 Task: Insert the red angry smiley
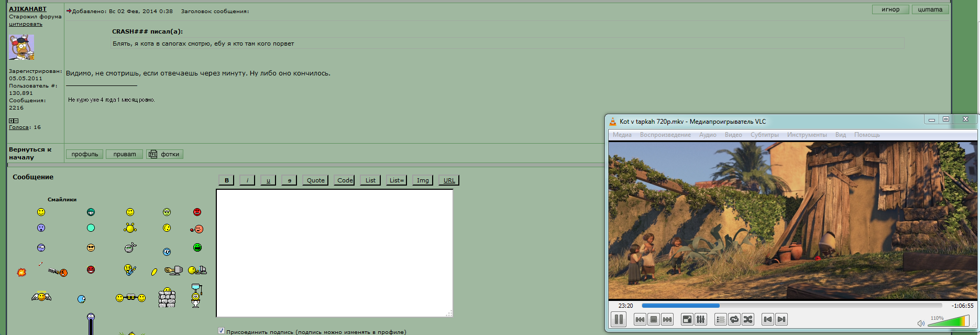pyautogui.click(x=197, y=212)
